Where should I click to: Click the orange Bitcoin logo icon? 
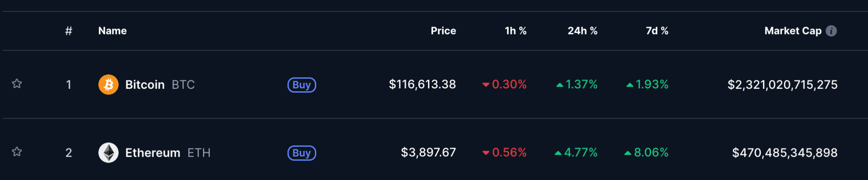[x=108, y=84]
